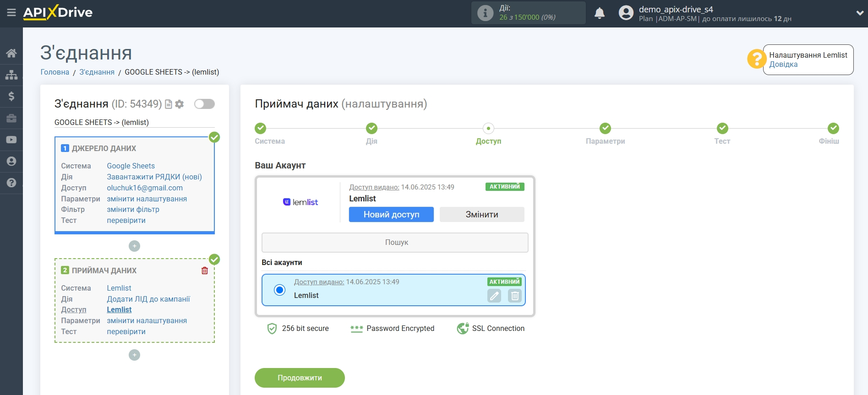
Task: Click receiver змінити налаштування link
Action: point(147,320)
